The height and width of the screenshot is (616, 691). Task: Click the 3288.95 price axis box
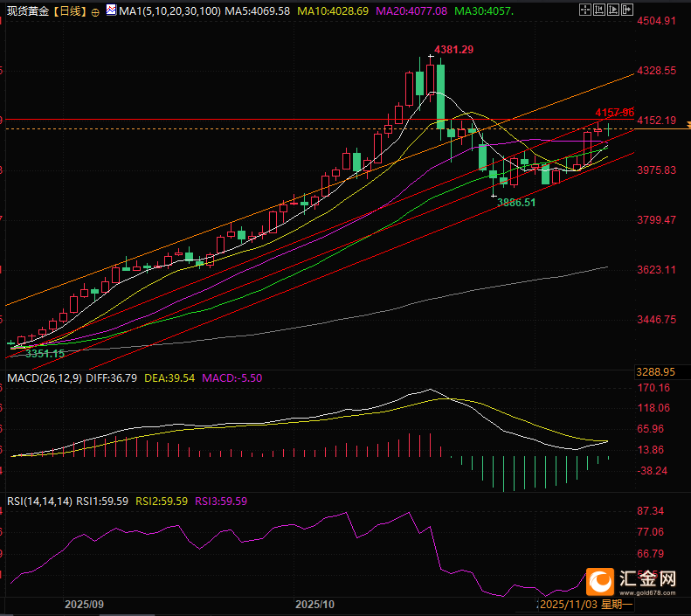[662, 372]
